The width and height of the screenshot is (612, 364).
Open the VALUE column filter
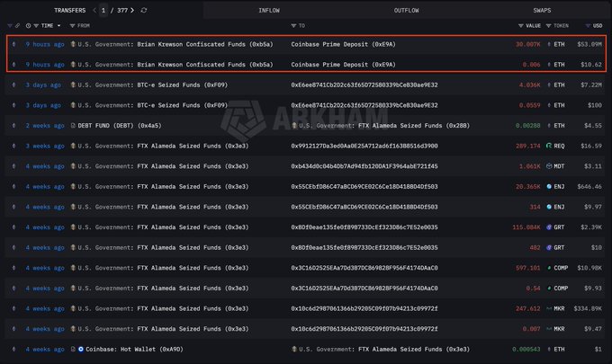click(x=521, y=26)
